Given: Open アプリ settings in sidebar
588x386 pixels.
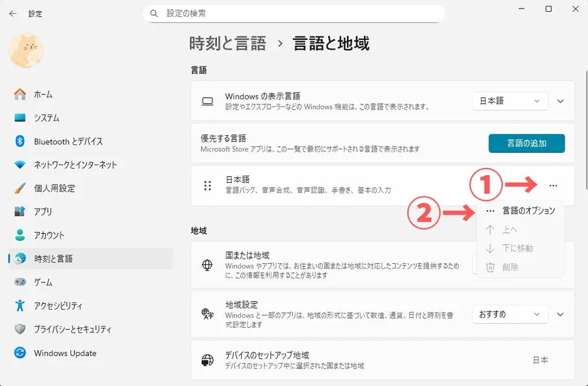Looking at the screenshot, I should tap(42, 212).
